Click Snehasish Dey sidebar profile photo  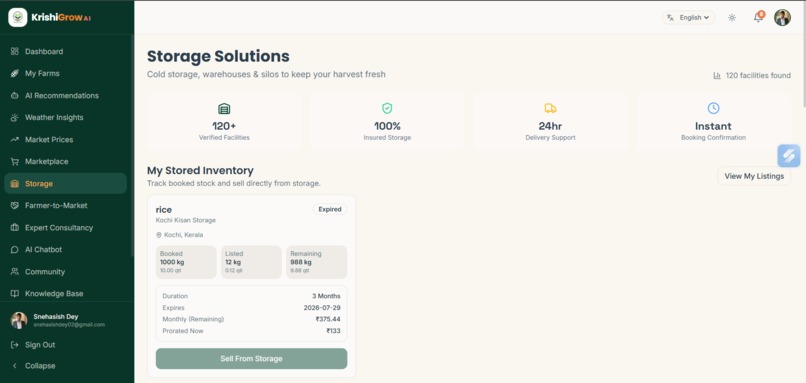click(19, 320)
